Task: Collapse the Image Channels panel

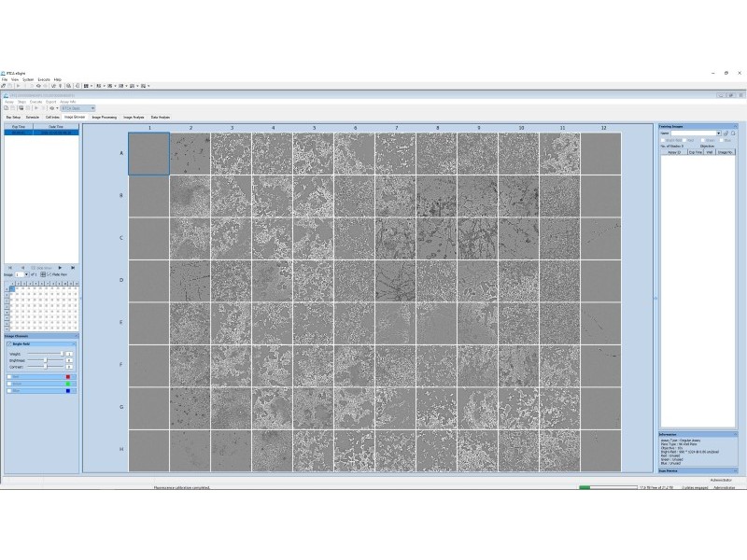Action: (x=77, y=336)
